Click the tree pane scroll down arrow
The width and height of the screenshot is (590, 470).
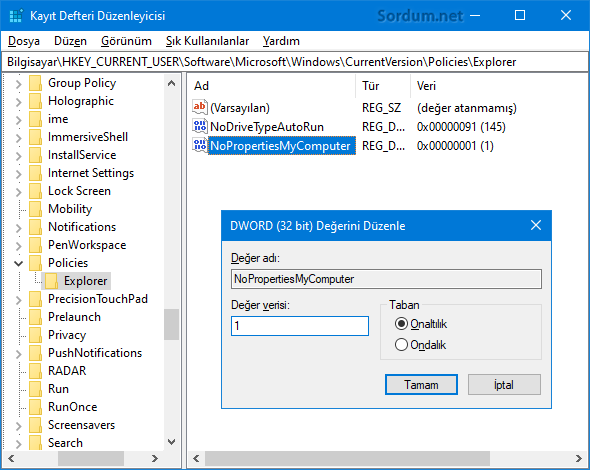pos(172,442)
